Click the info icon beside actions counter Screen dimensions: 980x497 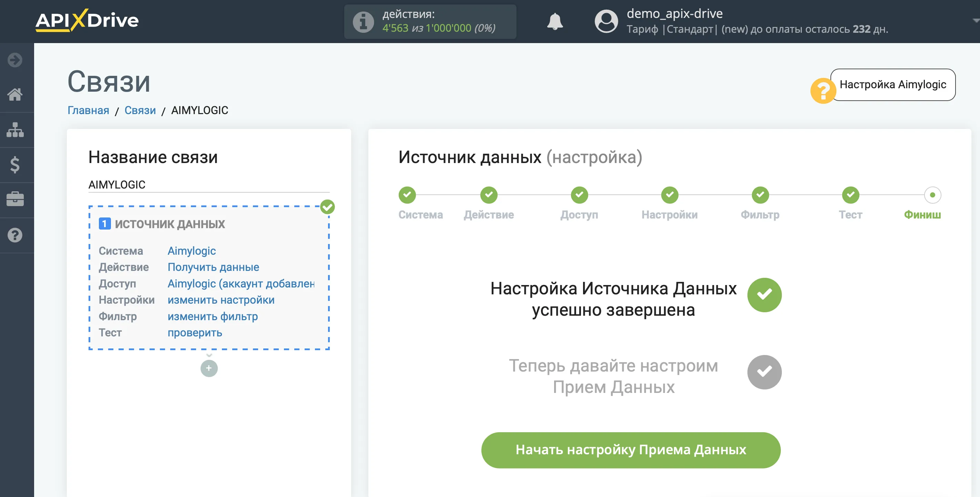pos(363,22)
